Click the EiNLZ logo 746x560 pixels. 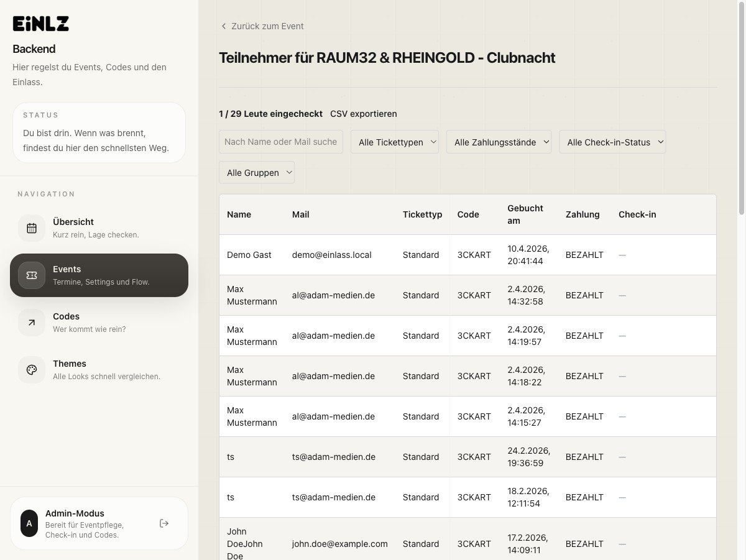pos(40,23)
